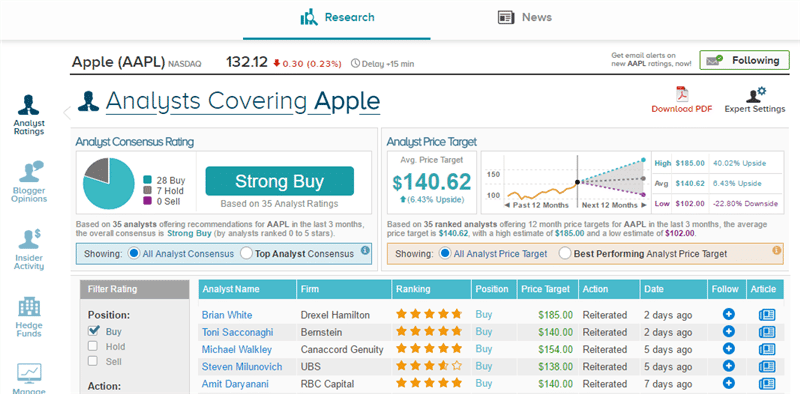800x394 pixels.
Task: Click the Canaccord Genuity firm cell
Action: click(342, 350)
